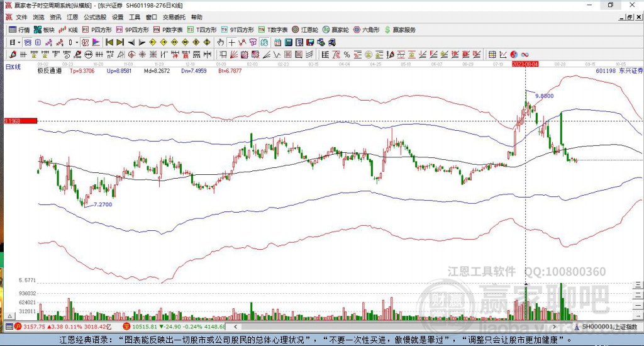
Task: Click the flag-colored triangle icon
Action: coord(96,42)
